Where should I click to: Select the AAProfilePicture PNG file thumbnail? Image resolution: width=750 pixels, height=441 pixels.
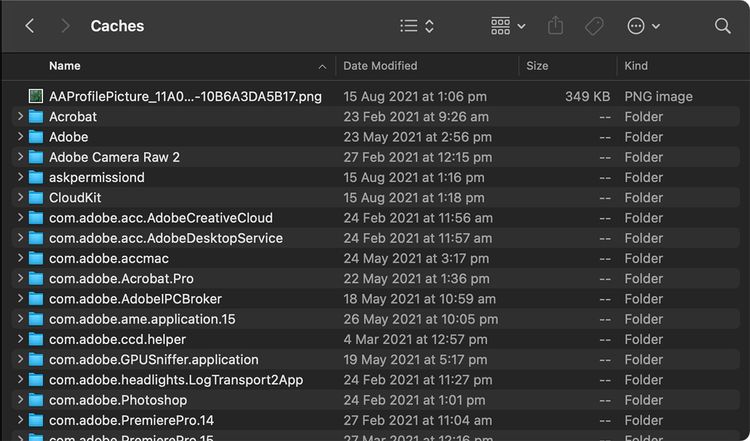tap(36, 97)
